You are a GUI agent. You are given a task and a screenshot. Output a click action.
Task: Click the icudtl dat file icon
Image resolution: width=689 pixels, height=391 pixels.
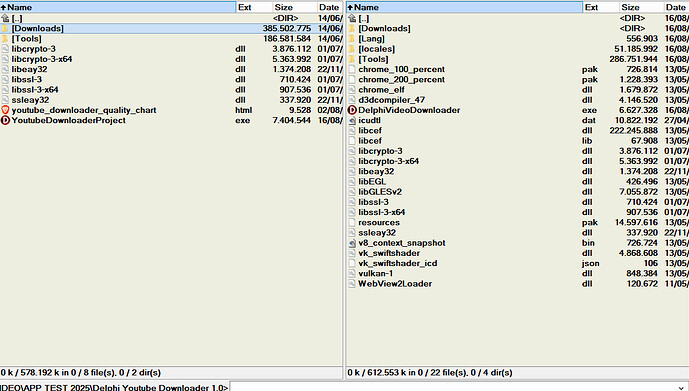click(x=352, y=120)
